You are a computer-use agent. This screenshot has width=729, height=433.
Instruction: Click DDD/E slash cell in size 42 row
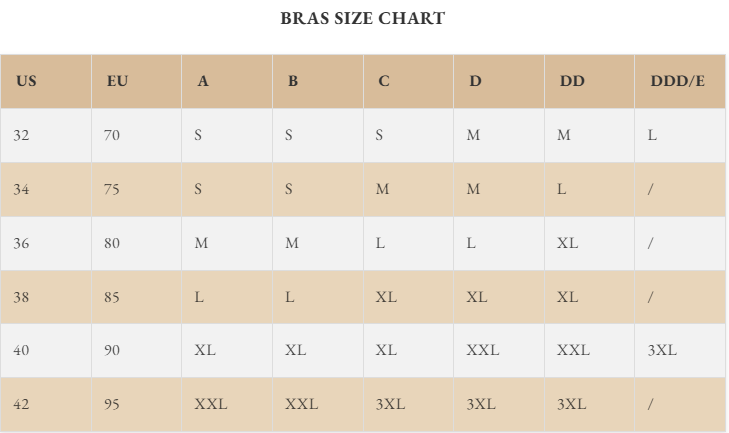[651, 404]
